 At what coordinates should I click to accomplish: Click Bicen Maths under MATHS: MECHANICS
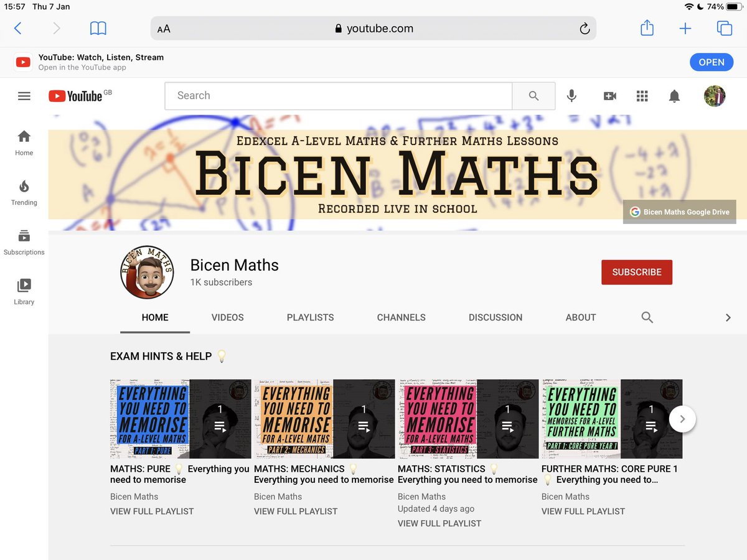278,497
